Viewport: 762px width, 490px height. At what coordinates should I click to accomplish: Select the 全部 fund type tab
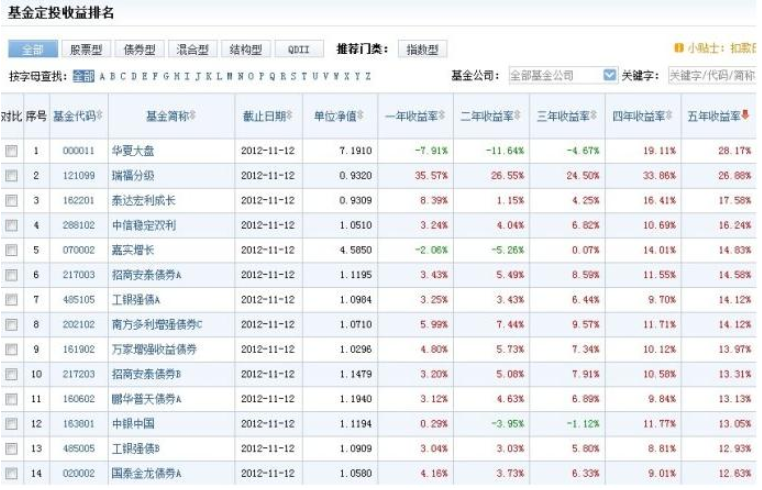pos(33,49)
